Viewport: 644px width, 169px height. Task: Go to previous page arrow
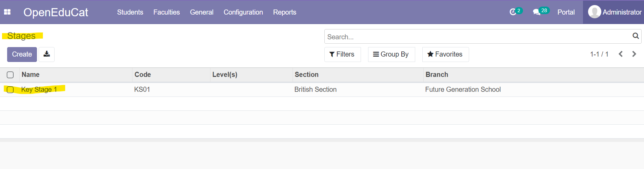point(621,54)
